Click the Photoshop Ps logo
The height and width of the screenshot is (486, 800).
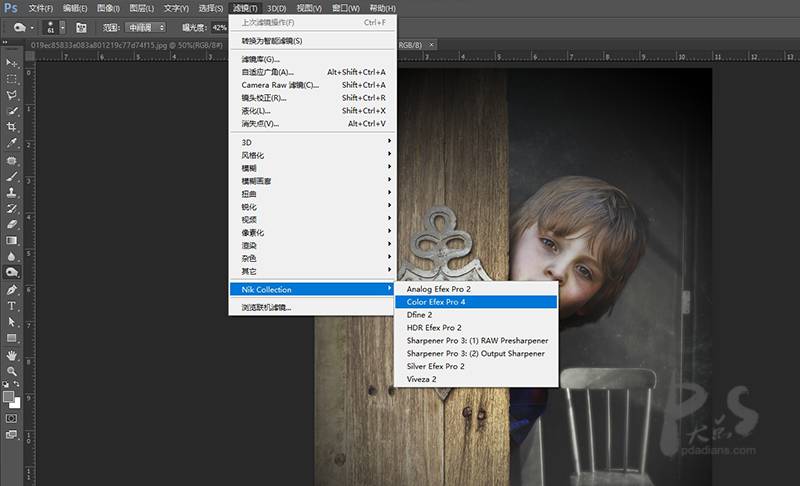11,8
